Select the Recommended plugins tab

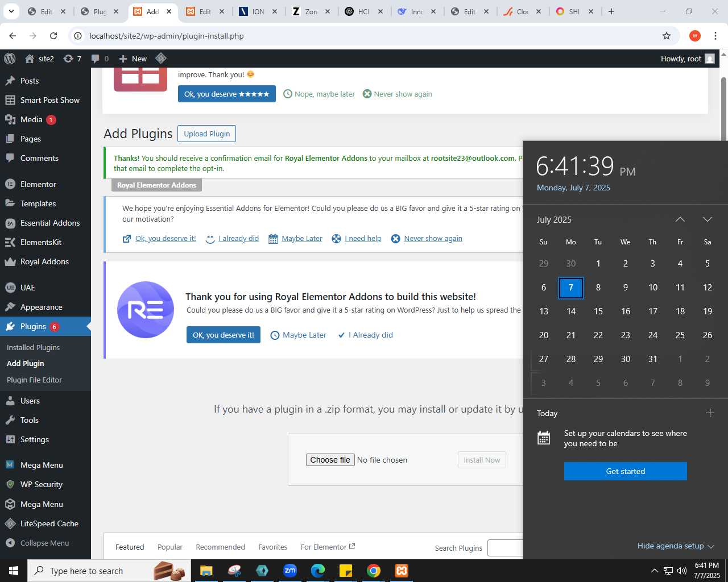click(220, 547)
